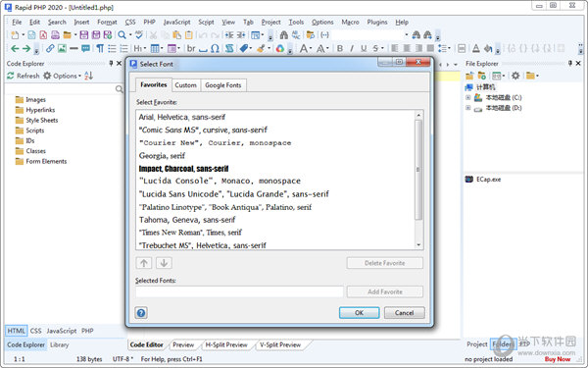Pin the File Explorer panel
Image resolution: width=588 pixels, height=368 pixels.
pyautogui.click(x=570, y=63)
